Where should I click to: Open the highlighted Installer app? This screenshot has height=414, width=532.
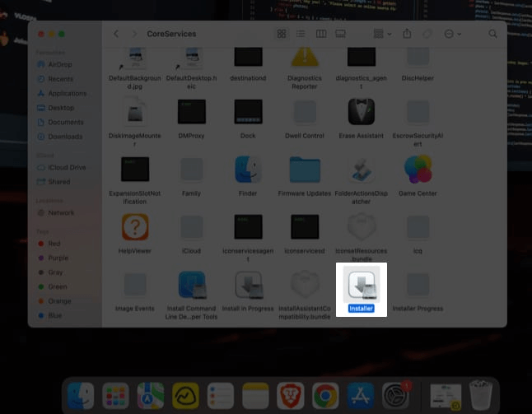(x=362, y=285)
